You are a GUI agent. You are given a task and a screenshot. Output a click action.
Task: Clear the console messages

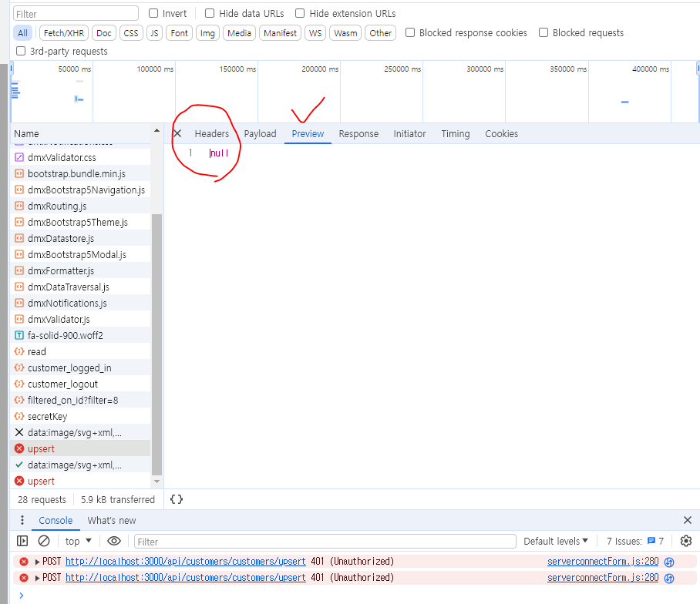(44, 541)
